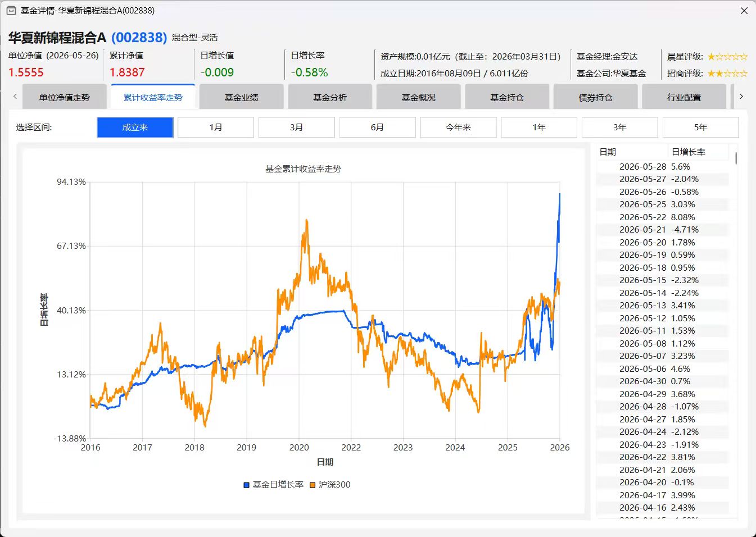The image size is (756, 537).
Task: Select the 3月 range button
Action: click(297, 128)
